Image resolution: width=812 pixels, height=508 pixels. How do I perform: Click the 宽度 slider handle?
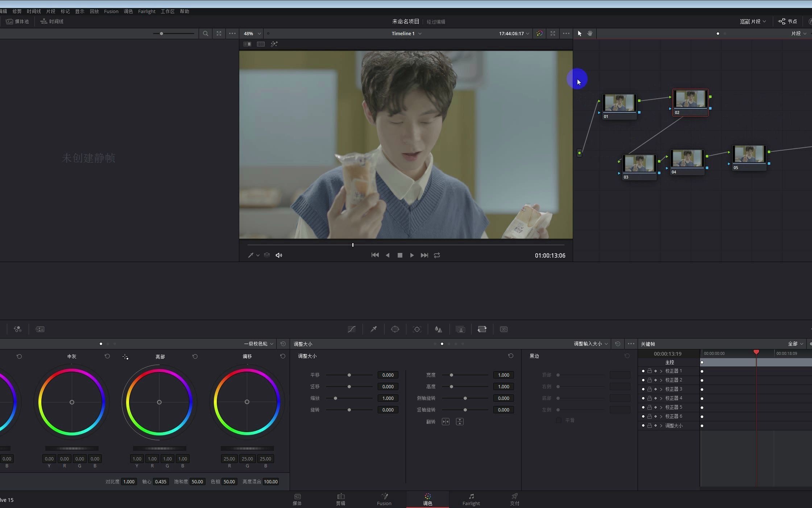[x=451, y=375]
